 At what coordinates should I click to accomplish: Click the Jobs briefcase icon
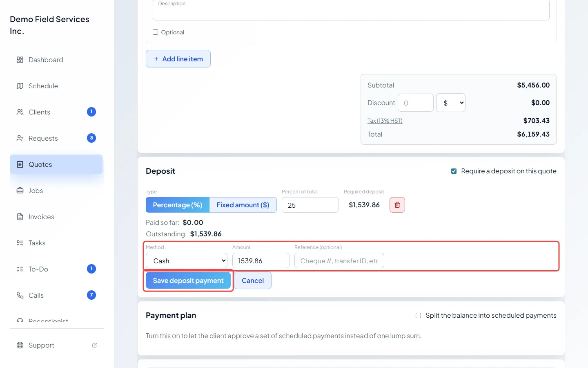(x=20, y=191)
